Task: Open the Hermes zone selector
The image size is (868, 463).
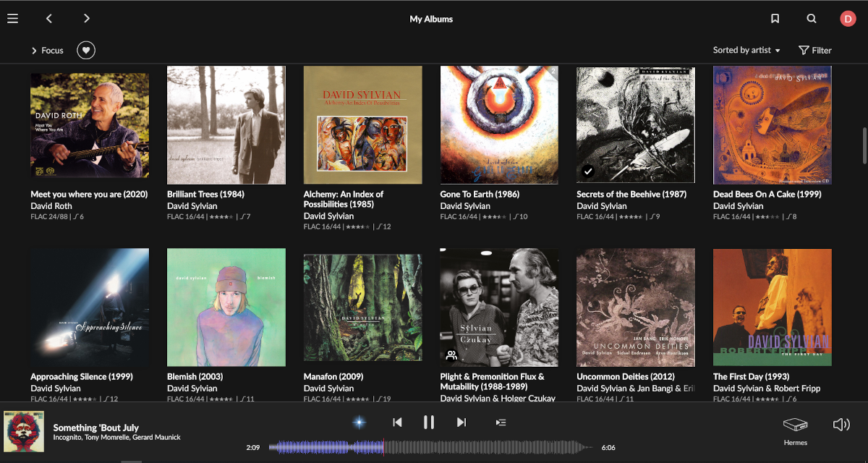Action: [795, 431]
